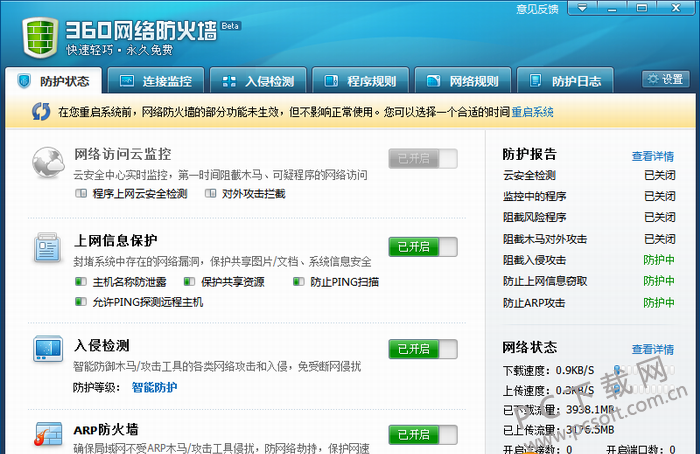
Task: Click the 下载速度 0.9KB/S value
Action: [575, 371]
